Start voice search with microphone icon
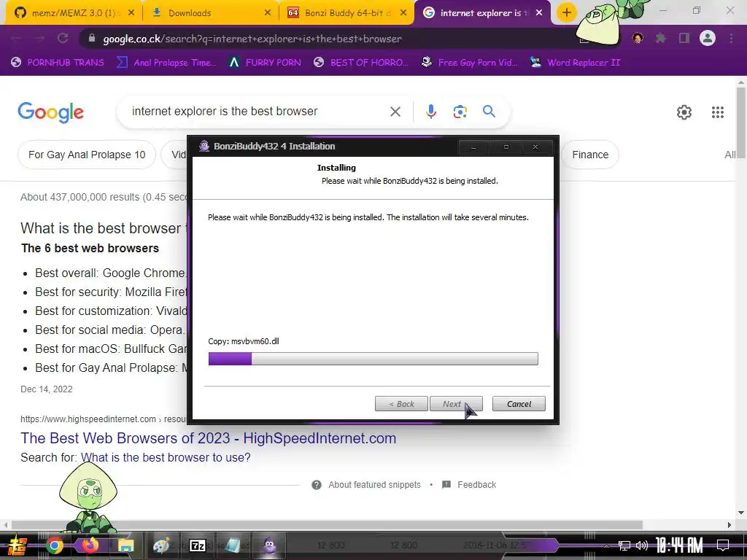The image size is (747, 560). click(x=430, y=112)
